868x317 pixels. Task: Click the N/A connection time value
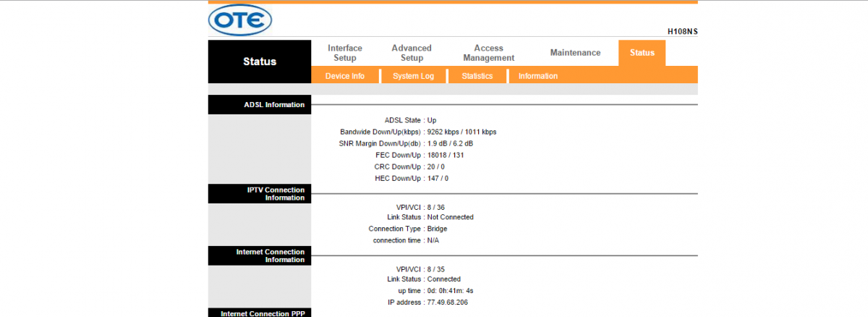click(433, 240)
